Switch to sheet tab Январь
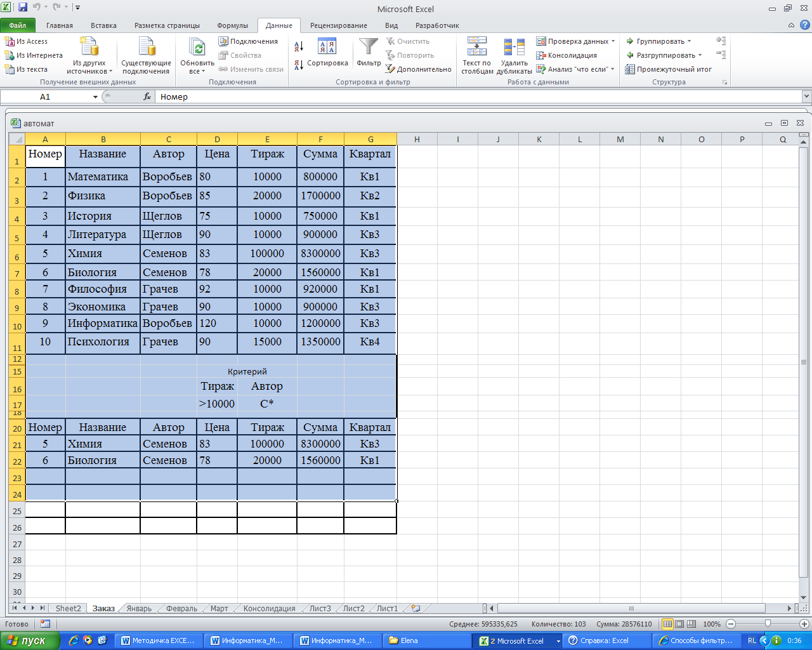 (139, 608)
